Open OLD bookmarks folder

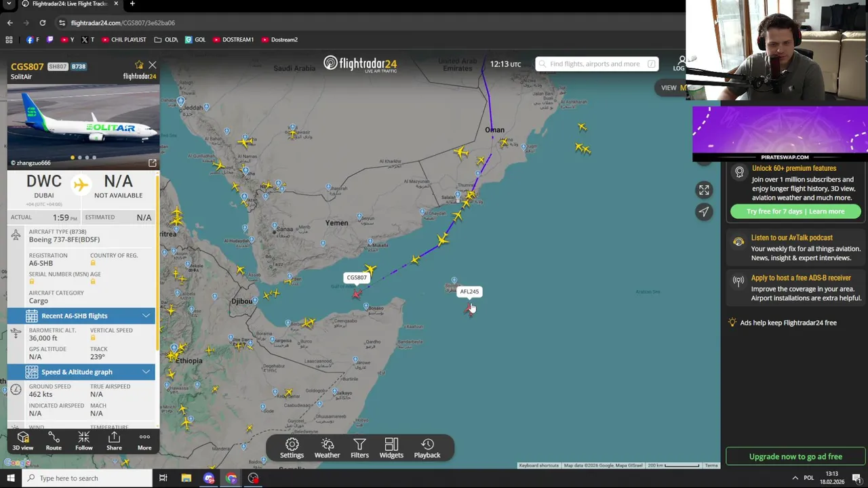coord(166,39)
